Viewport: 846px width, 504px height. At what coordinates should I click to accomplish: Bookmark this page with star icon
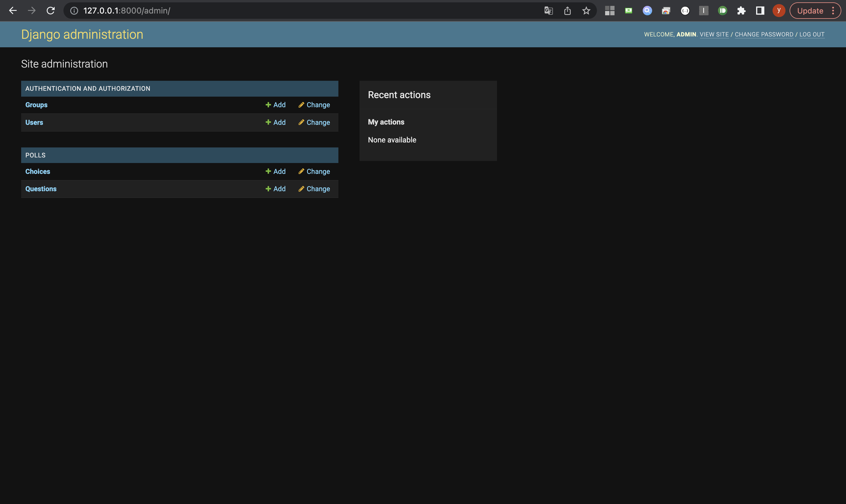coord(586,11)
